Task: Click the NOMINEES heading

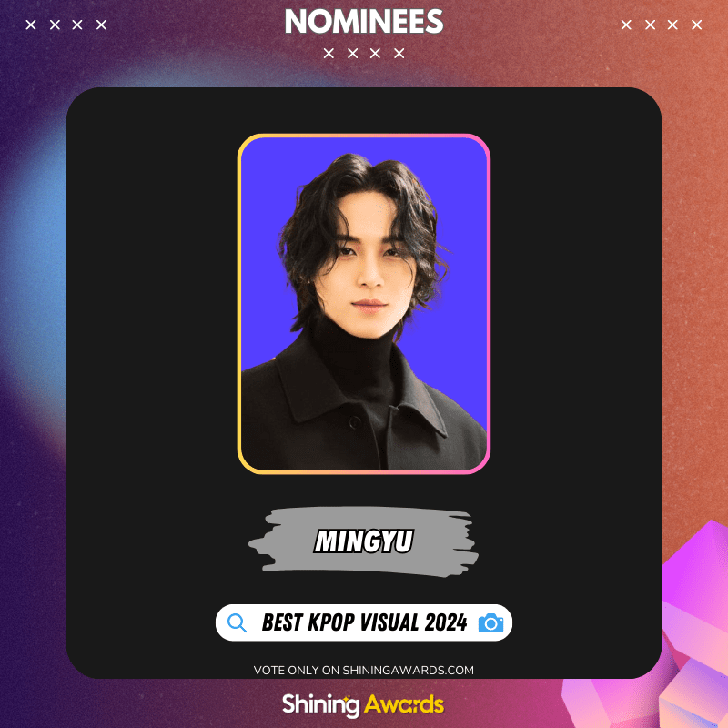Action: point(364,21)
